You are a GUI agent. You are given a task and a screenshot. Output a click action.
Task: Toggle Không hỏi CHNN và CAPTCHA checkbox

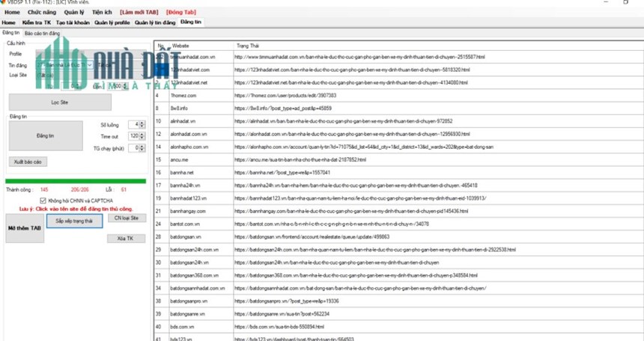[x=43, y=200]
